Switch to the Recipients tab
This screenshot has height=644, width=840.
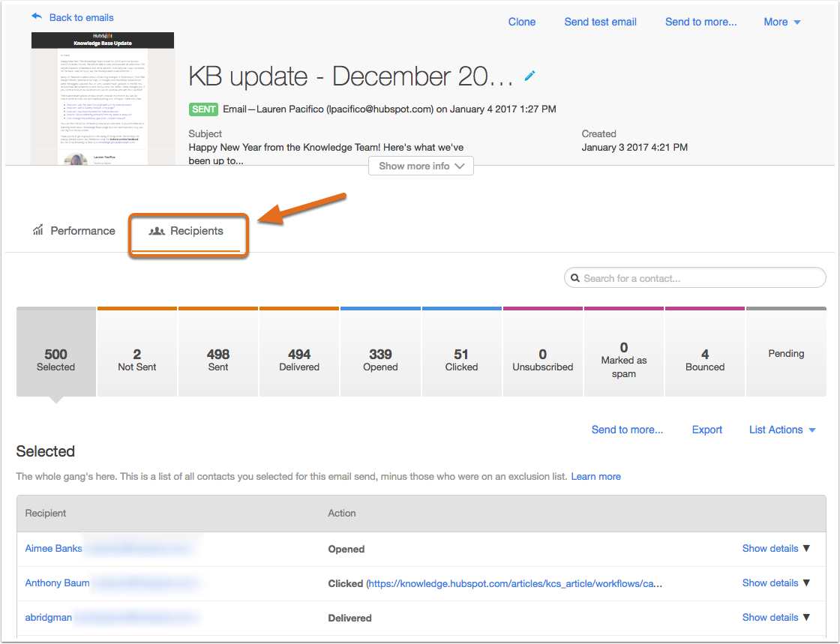[187, 232]
